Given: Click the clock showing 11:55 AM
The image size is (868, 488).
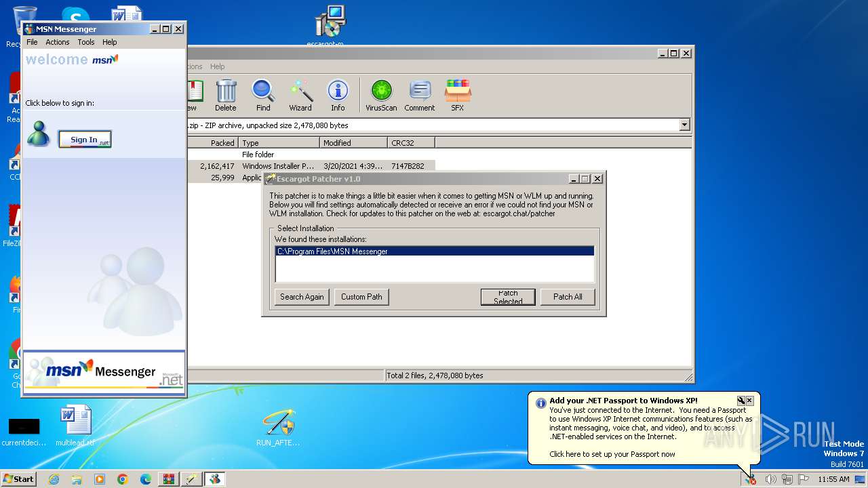Looking at the screenshot, I should (833, 479).
